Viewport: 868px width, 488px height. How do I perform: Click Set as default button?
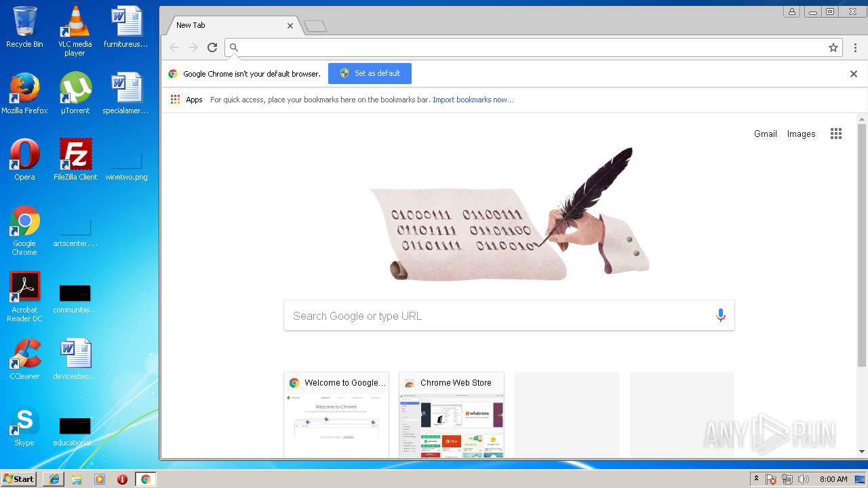click(370, 73)
